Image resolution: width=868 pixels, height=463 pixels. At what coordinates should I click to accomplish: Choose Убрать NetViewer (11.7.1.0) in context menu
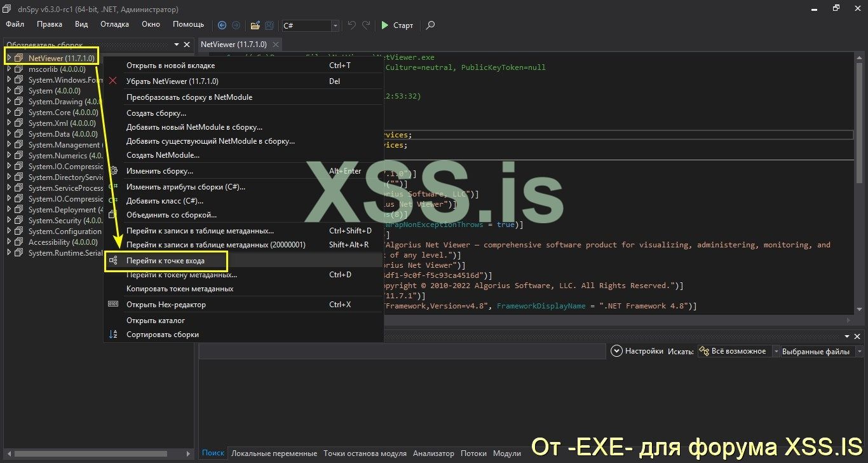tap(243, 81)
